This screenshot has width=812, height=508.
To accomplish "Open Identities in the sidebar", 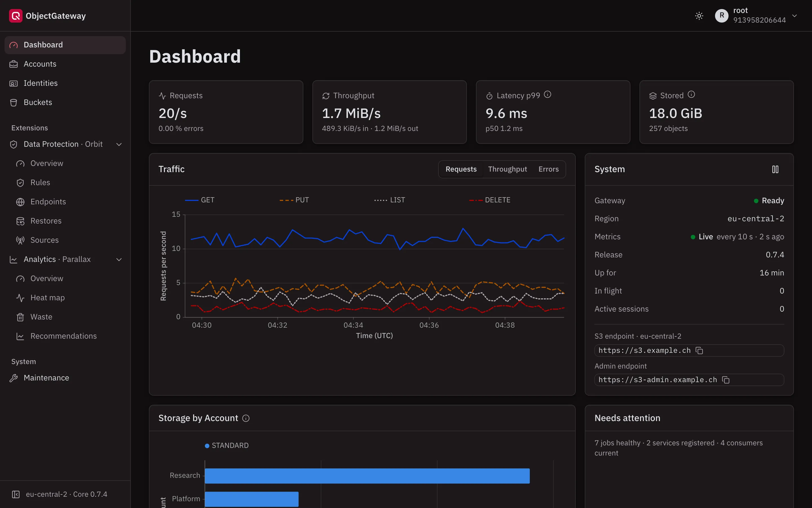I will (x=65, y=83).
